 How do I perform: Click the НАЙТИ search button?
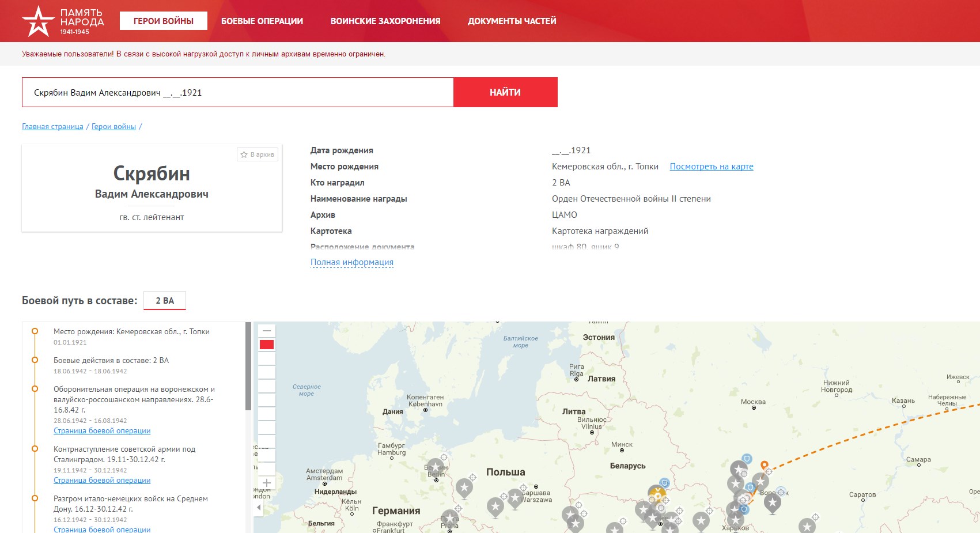(505, 92)
